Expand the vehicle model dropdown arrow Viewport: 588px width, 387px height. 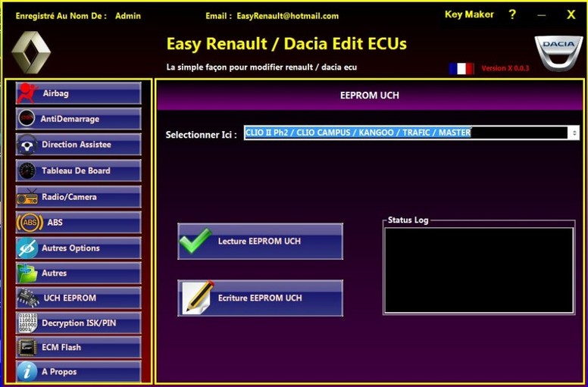click(x=574, y=133)
